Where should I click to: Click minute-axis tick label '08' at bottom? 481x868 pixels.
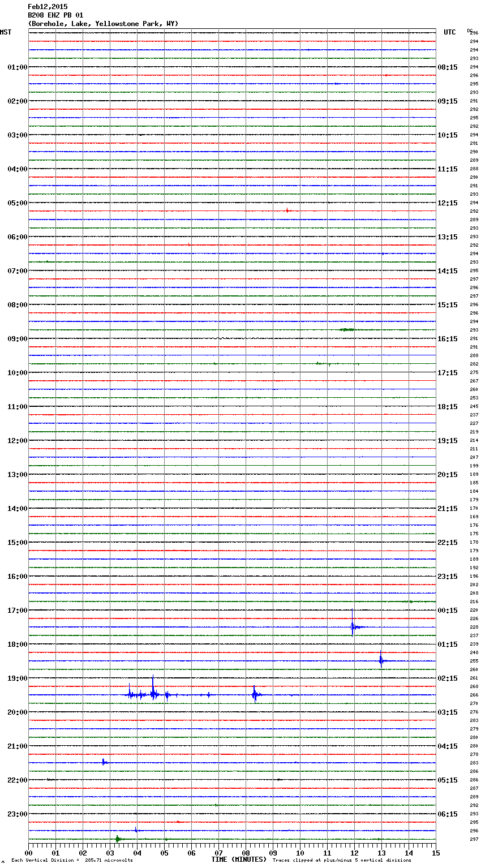tap(246, 853)
